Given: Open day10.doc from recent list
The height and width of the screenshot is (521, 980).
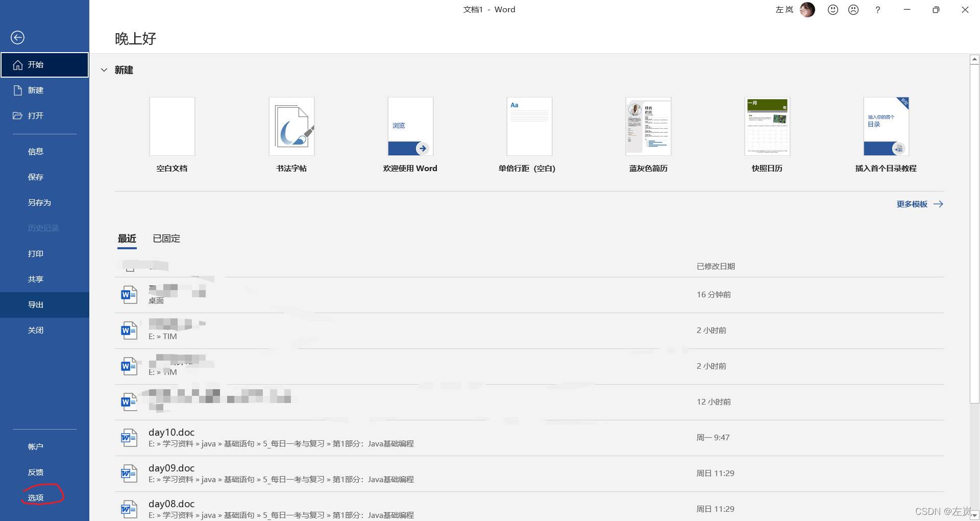Looking at the screenshot, I should pyautogui.click(x=529, y=438).
